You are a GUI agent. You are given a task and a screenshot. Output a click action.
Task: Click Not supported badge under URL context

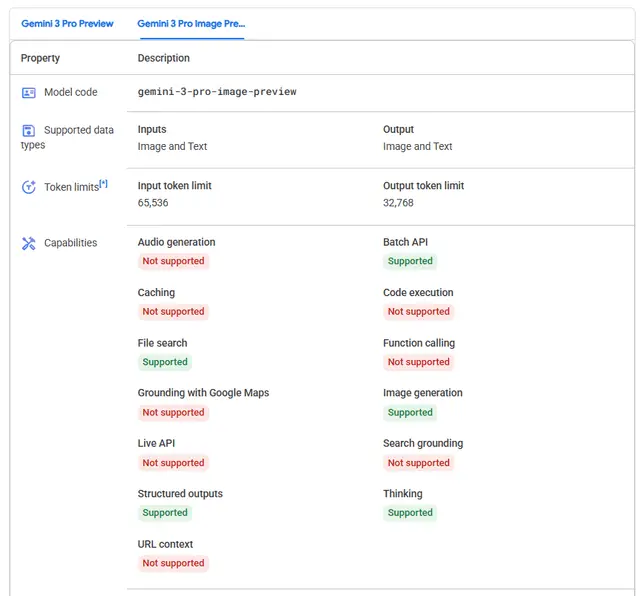[x=173, y=563]
